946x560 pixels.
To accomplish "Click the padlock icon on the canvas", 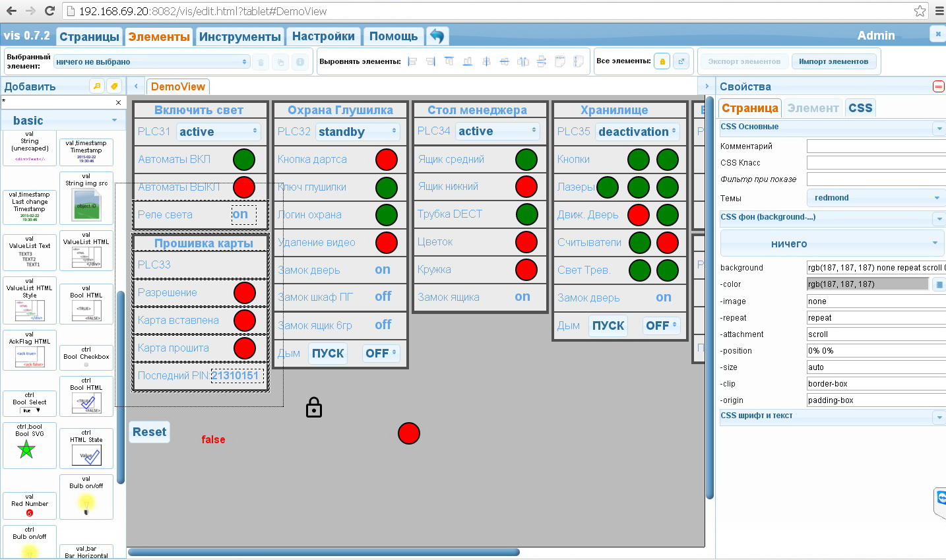I will coord(314,408).
